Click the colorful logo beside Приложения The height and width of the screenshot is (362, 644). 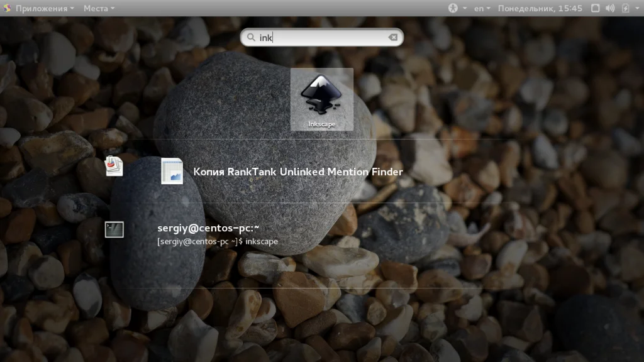tap(7, 8)
